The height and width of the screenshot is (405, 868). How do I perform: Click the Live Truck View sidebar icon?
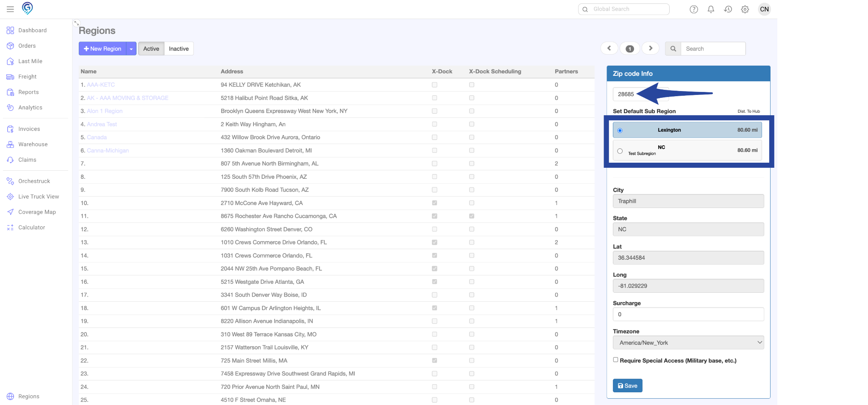coord(11,197)
